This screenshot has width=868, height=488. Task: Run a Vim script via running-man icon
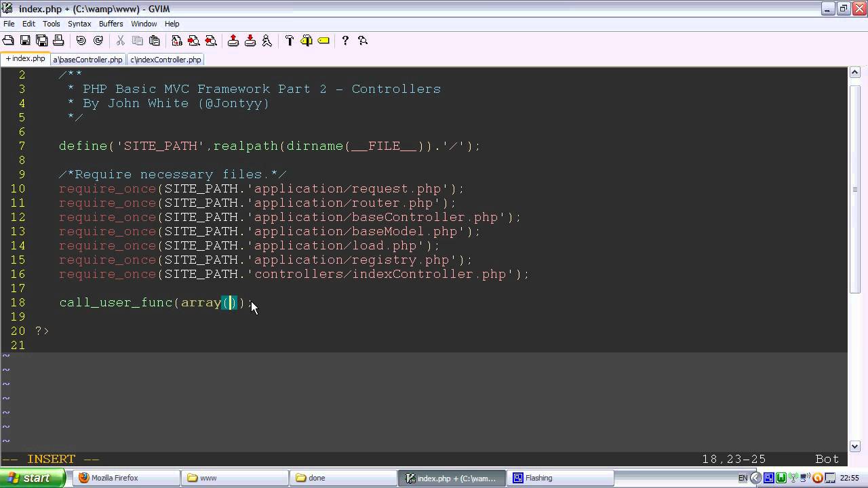point(267,41)
